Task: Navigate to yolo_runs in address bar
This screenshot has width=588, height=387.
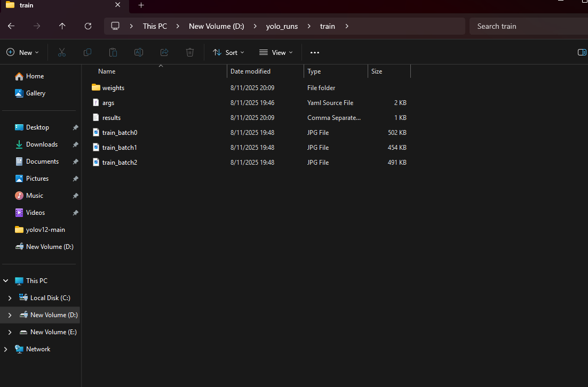Action: 282,26
